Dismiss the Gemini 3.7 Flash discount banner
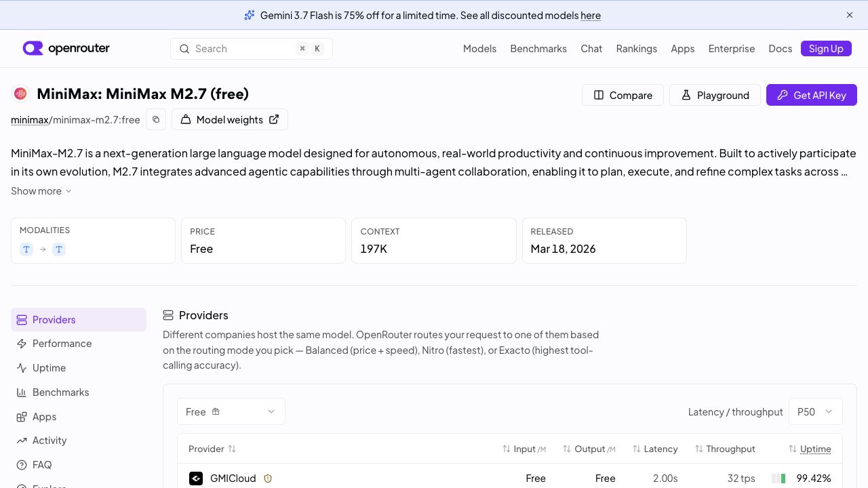Image resolution: width=868 pixels, height=488 pixels. coord(850,15)
